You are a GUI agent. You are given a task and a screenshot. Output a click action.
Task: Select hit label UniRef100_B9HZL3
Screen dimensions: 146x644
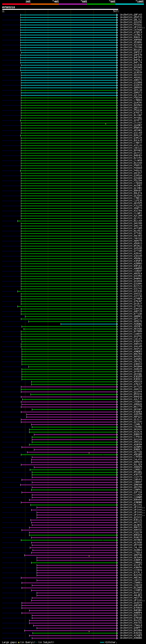tap(131, 37)
